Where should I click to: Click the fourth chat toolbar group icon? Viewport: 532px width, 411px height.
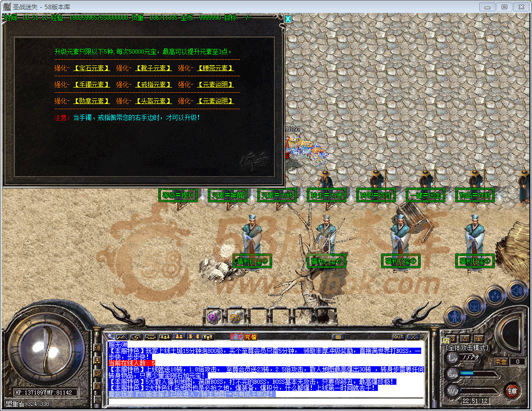[165, 337]
